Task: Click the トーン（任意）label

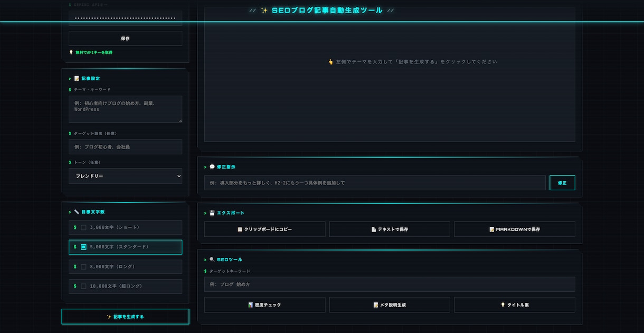Action: tap(87, 162)
